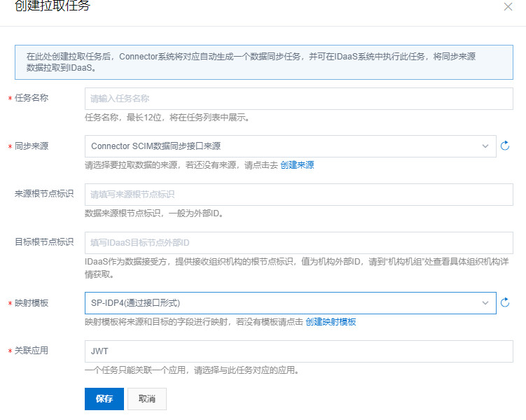Follow the 创建映射模板 link
This screenshot has height=420, width=526.
(x=331, y=322)
